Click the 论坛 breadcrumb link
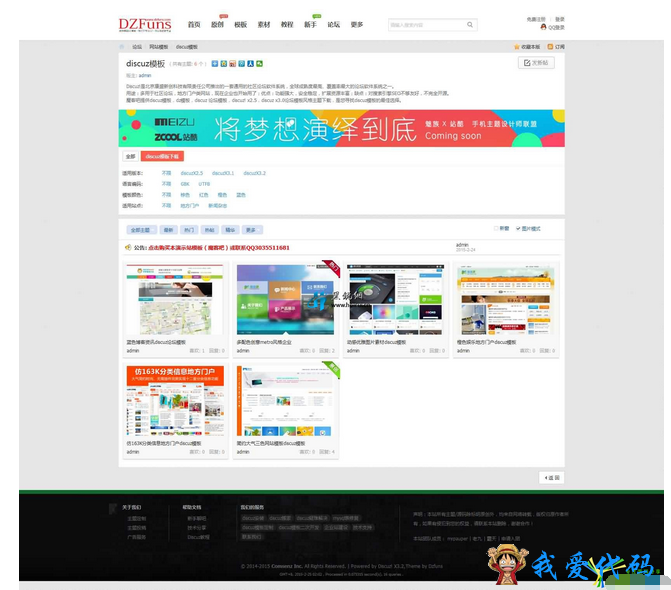The image size is (671, 590). point(137,47)
